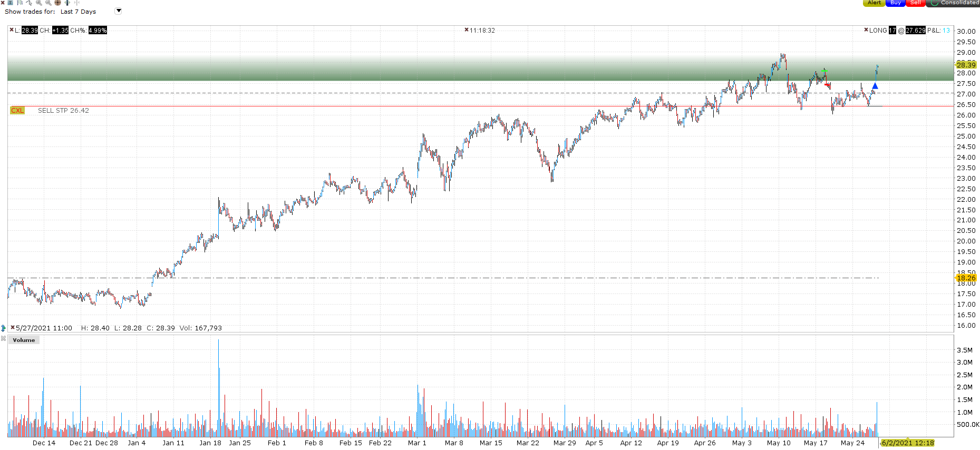Viewport: 980px width, 450px height.
Task: Click the position average price 27.629
Action: coord(916,30)
